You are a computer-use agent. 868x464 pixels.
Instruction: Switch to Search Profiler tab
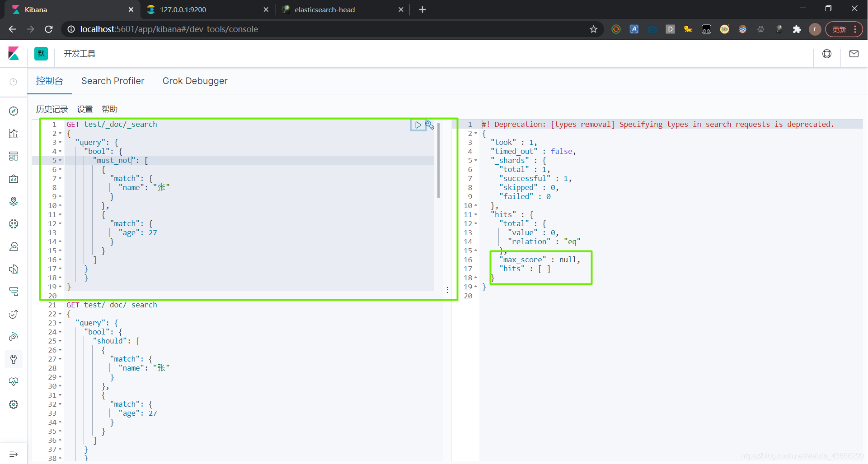point(113,81)
